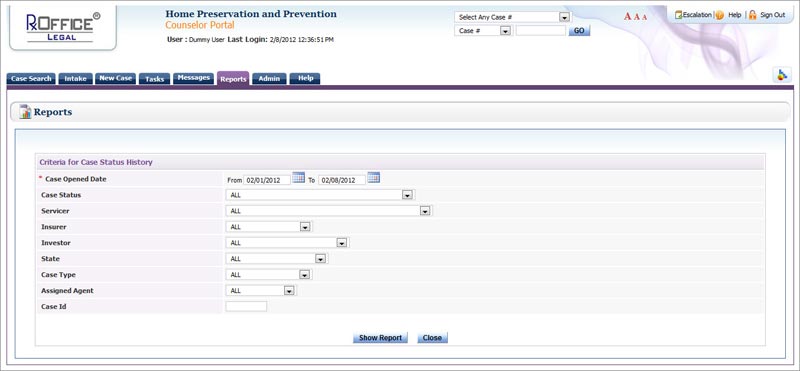Image resolution: width=800 pixels, height=371 pixels.
Task: Click the Sign Out link
Action: pyautogui.click(x=772, y=15)
